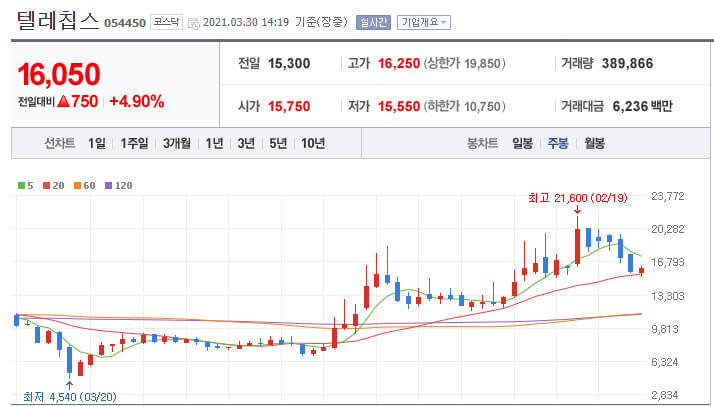Switch to 월봉 monthly candle chart
Viewport: 714px width, 406px height.
click(594, 144)
